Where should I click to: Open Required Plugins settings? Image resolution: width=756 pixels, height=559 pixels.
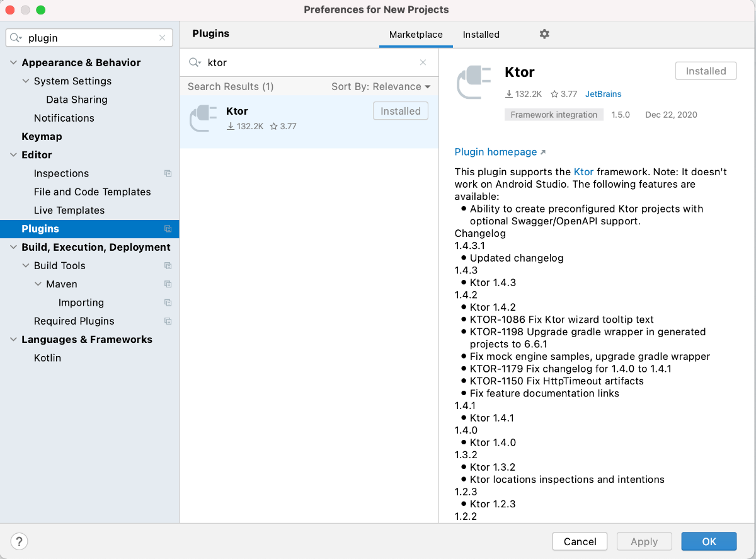click(74, 321)
